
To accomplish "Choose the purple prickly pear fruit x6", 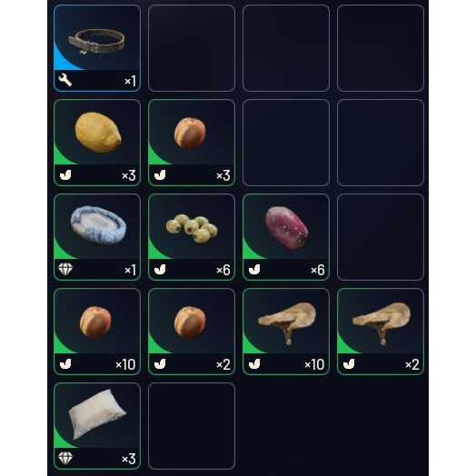I will tap(286, 237).
